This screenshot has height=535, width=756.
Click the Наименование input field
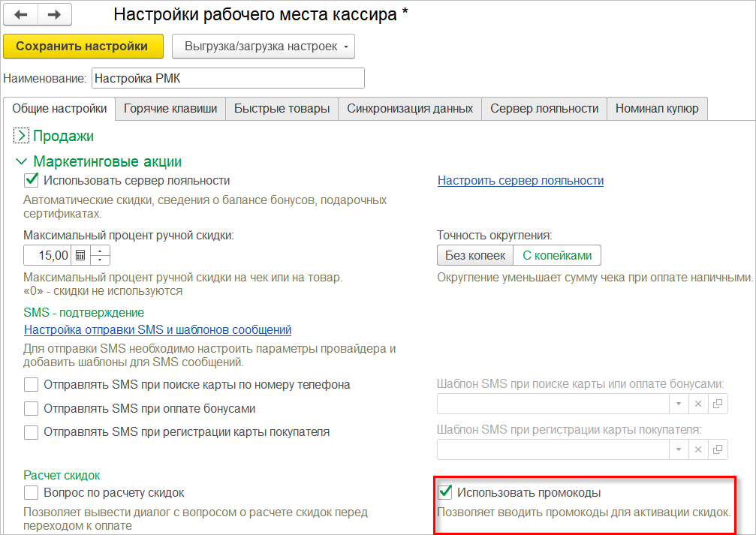(x=228, y=78)
